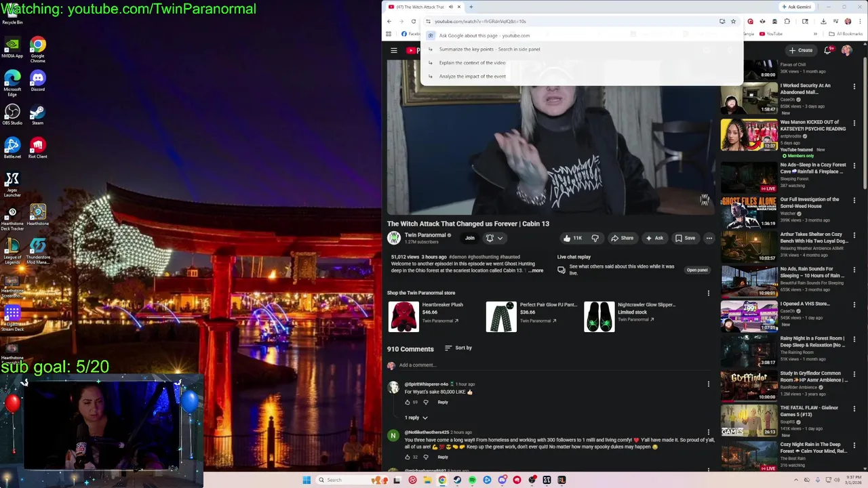
Task: Reload the page in Chrome
Action: click(413, 21)
